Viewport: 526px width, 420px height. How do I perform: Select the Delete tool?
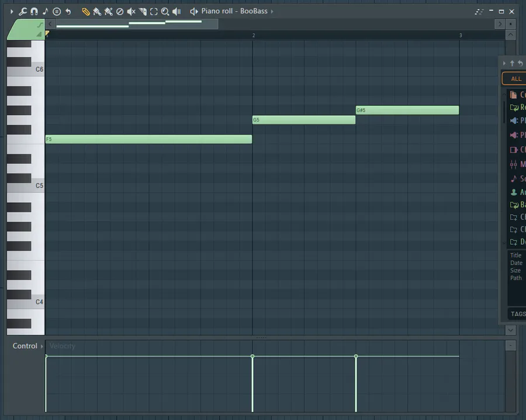pos(120,12)
